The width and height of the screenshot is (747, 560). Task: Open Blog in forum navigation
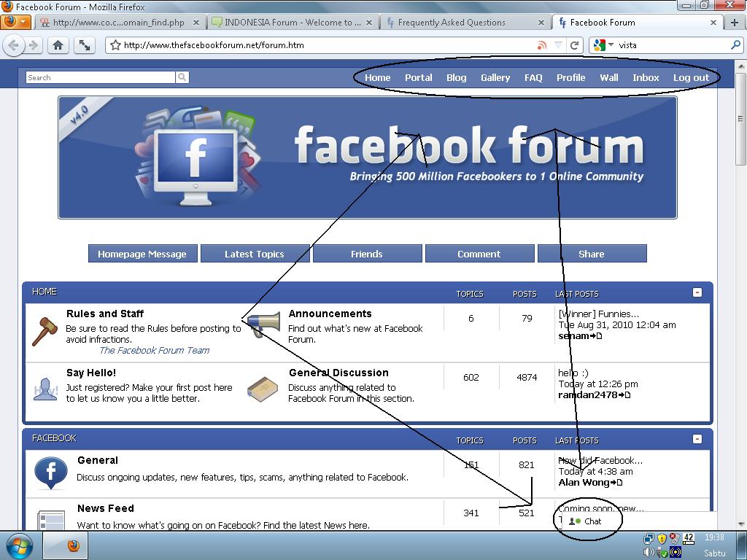tap(457, 77)
